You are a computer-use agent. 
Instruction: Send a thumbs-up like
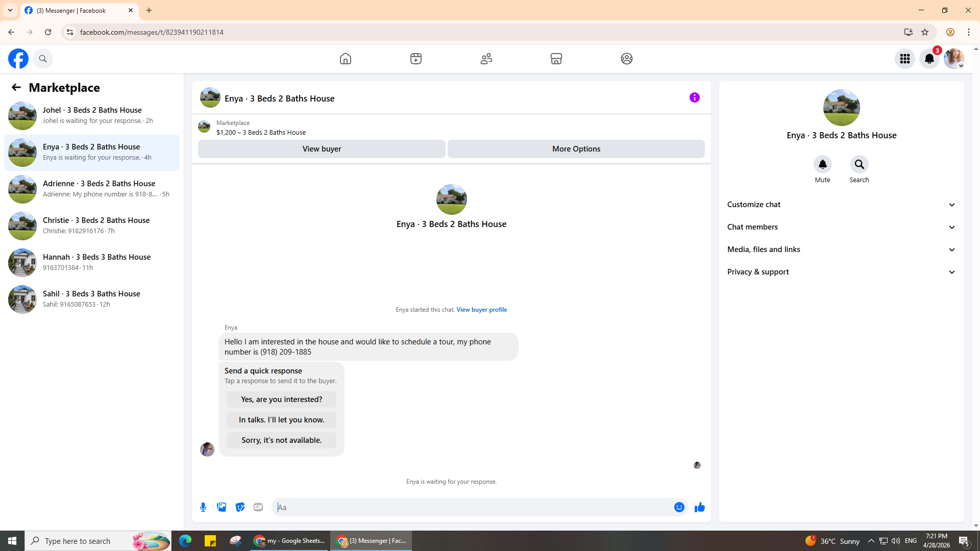click(x=699, y=507)
